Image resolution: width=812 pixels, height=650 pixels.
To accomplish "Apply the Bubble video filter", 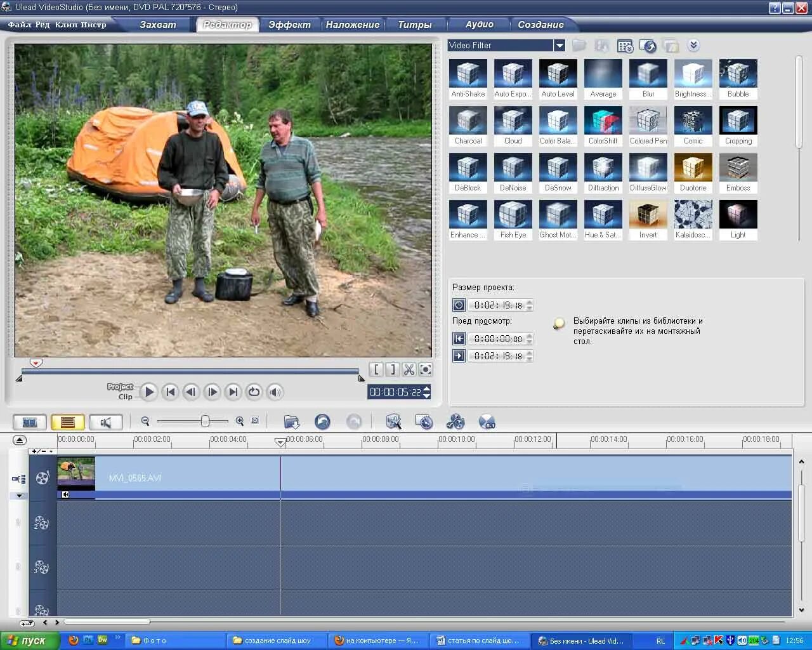I will (738, 73).
